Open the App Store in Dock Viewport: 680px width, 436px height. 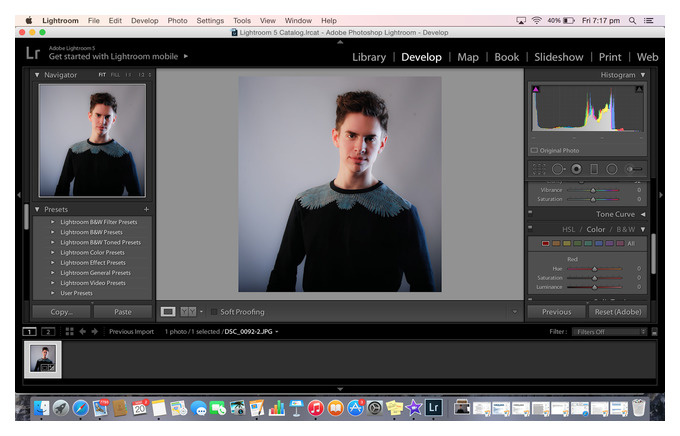click(355, 408)
